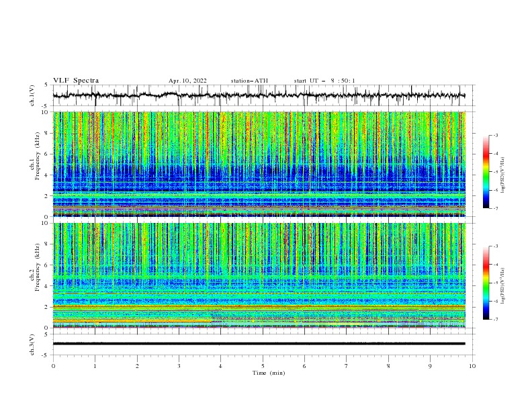Click the "8" kHz tick on the ch.2 axis
This screenshot has width=532, height=411.
tap(47, 244)
